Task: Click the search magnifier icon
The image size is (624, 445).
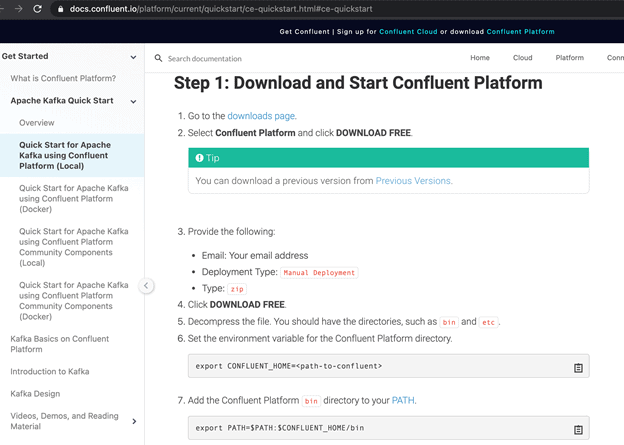Action: click(158, 59)
